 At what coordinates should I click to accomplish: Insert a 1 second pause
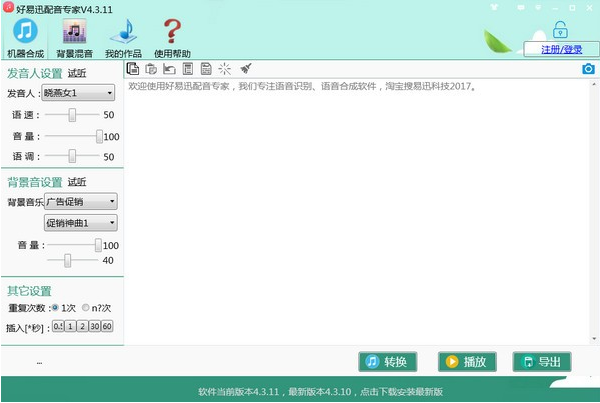click(x=70, y=326)
